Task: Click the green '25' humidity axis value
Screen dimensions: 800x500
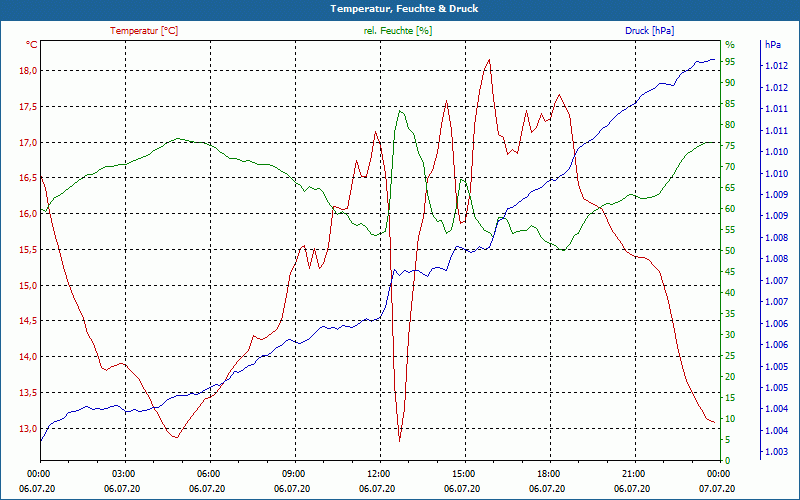Action: click(x=730, y=356)
